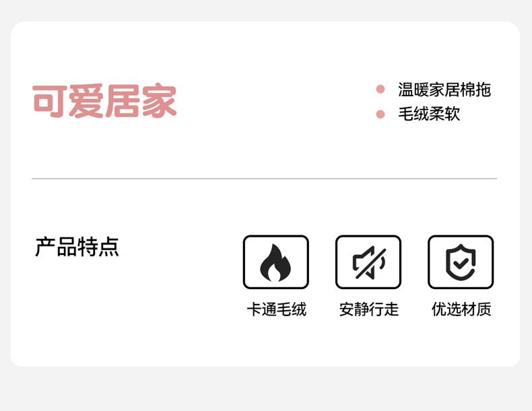Select the 安静行走 label

(x=369, y=309)
